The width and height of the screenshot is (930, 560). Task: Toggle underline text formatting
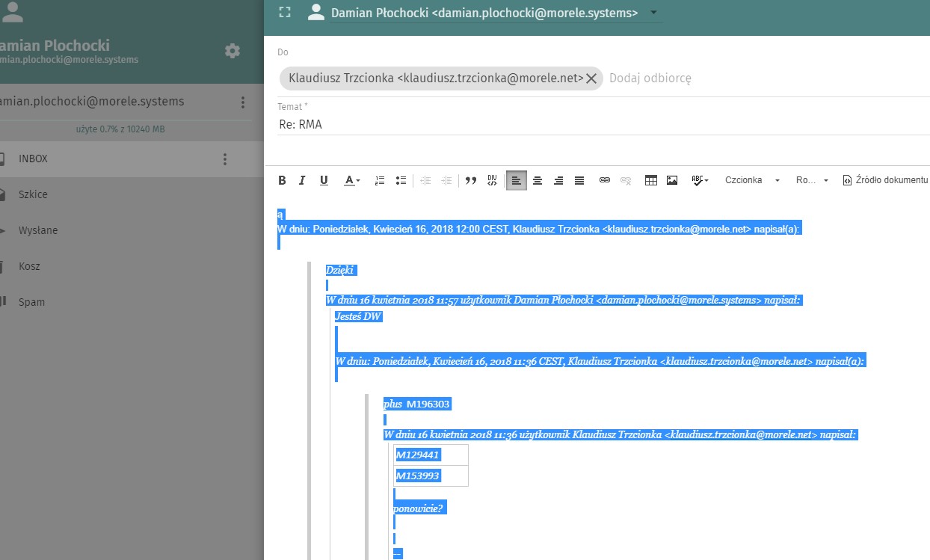point(324,180)
